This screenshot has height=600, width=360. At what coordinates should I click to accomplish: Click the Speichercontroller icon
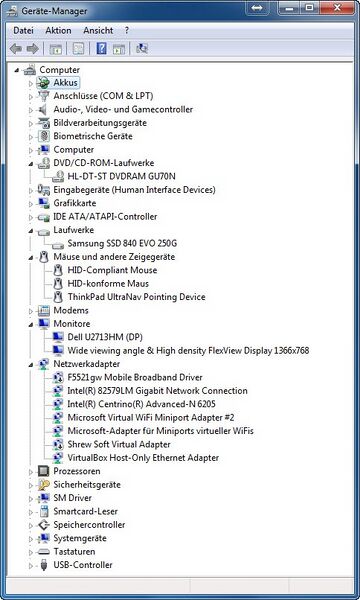(44, 525)
